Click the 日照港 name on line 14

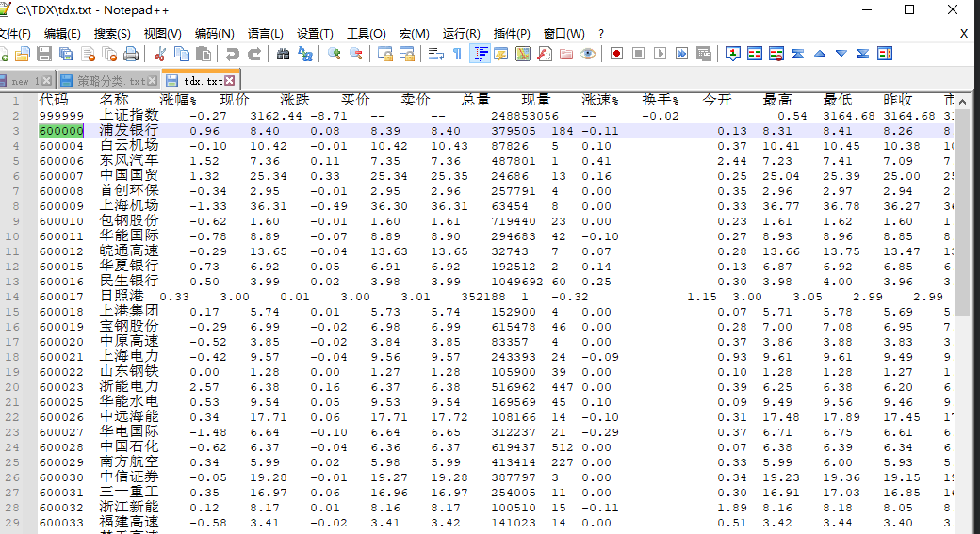click(x=122, y=296)
